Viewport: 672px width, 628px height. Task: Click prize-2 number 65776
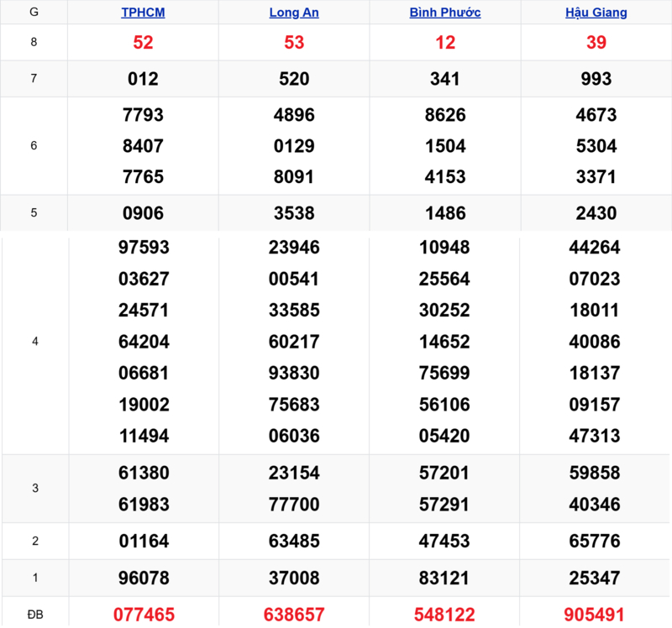tap(595, 541)
